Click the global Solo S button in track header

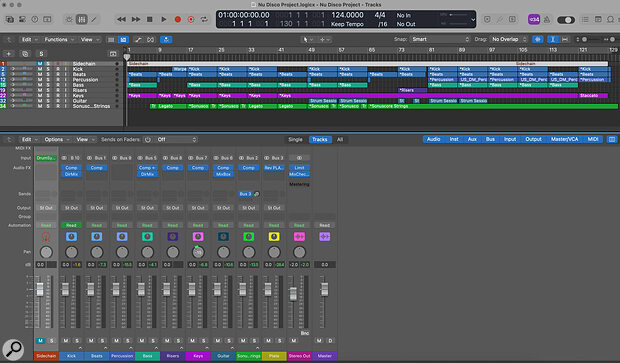41,54
